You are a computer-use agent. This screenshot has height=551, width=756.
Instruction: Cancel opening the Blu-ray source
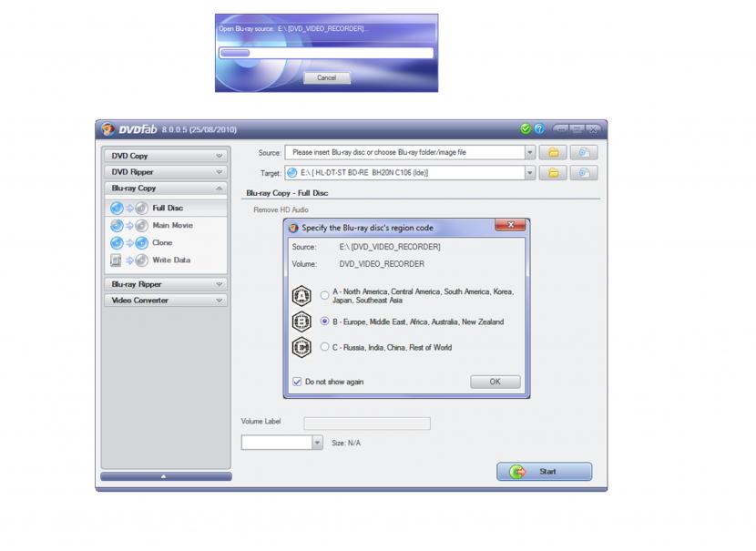click(327, 77)
